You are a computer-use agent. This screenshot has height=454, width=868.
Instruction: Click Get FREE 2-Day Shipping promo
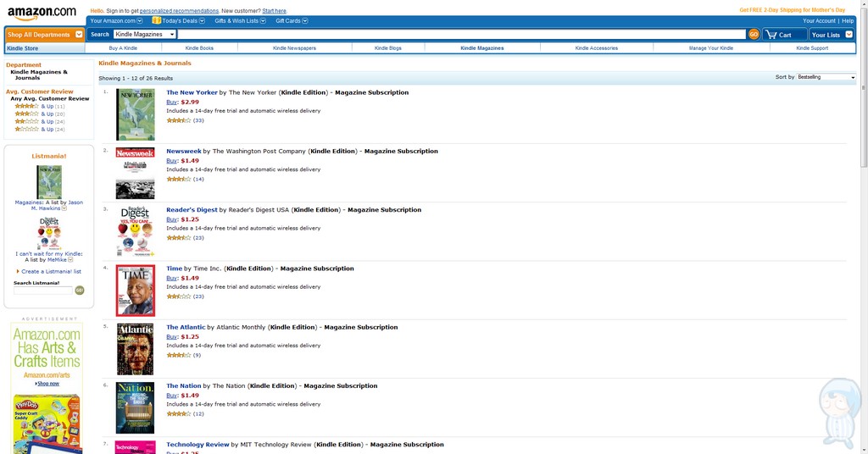pyautogui.click(x=793, y=10)
